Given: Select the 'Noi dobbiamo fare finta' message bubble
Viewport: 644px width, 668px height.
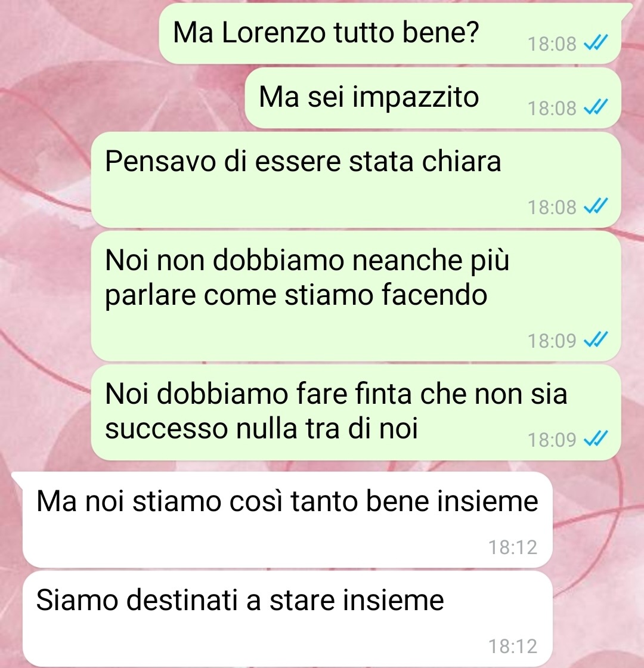Looking at the screenshot, I should 356,412.
